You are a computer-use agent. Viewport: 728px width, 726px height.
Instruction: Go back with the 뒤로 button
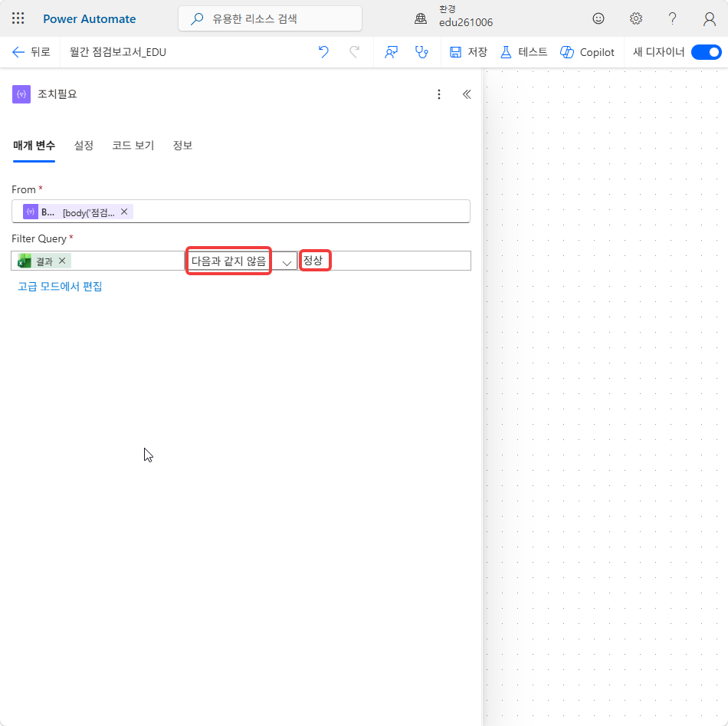31,52
